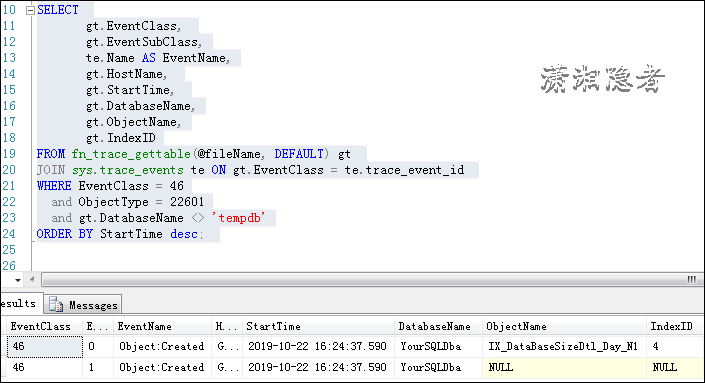Click line number 25 in the gutter
This screenshot has width=705, height=383.
9,250
